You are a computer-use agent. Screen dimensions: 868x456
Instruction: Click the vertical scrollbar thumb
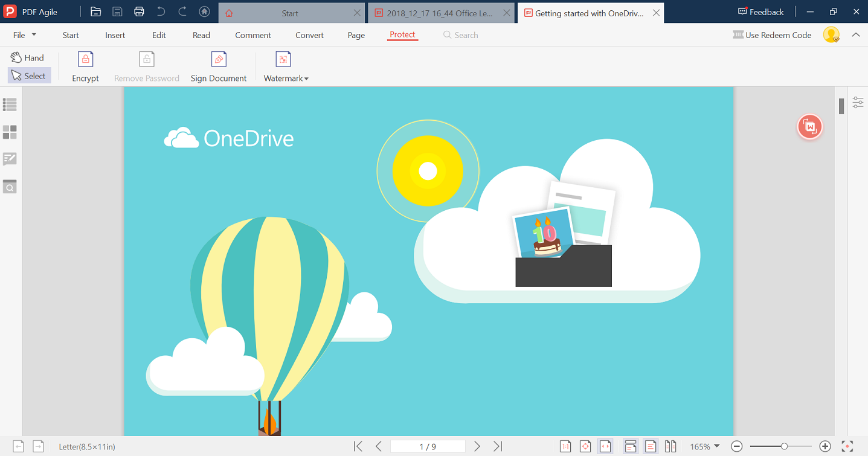841,106
